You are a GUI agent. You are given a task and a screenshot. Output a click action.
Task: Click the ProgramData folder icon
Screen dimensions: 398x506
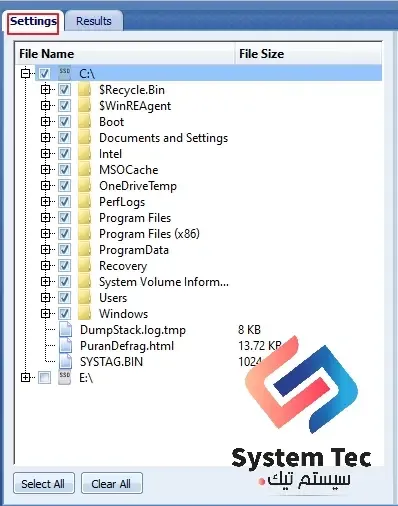pyautogui.click(x=85, y=250)
